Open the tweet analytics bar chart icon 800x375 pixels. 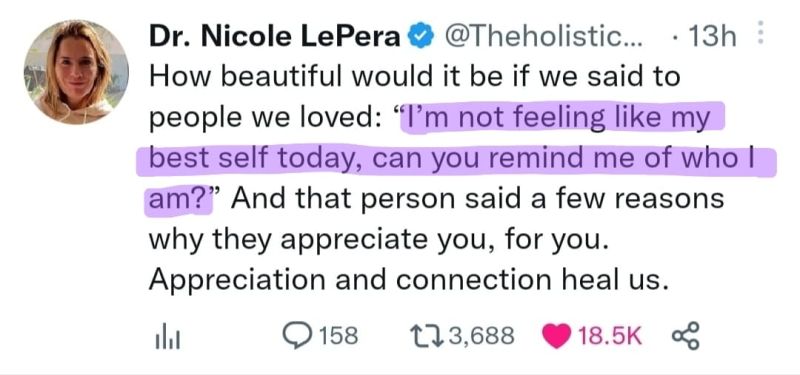[163, 337]
